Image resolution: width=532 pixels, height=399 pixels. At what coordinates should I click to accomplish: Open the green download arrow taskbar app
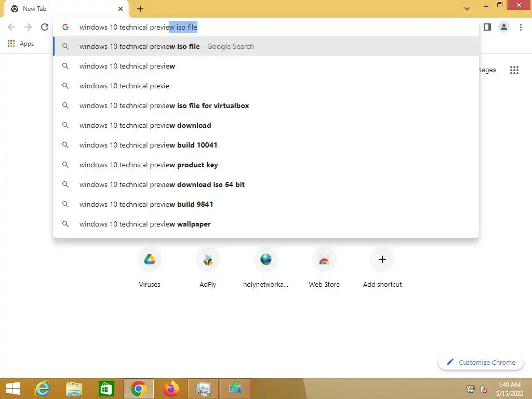[x=235, y=389]
